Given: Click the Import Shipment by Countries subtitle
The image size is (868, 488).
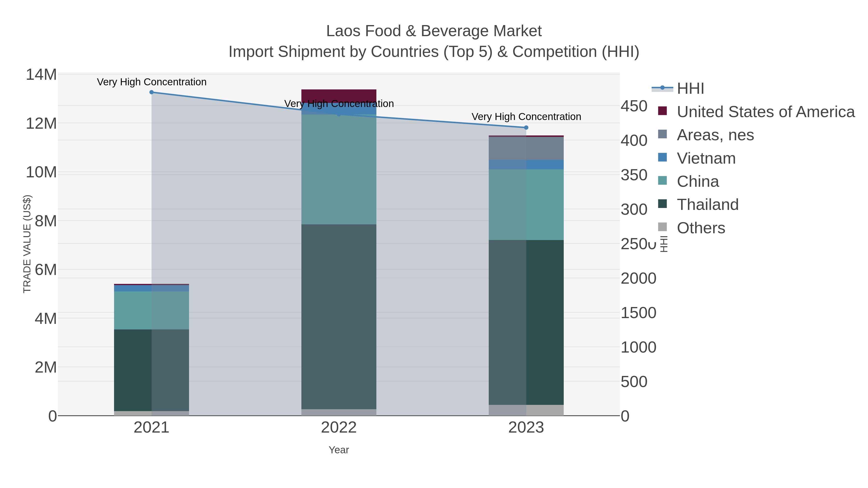Looking at the screenshot, I should point(434,52).
